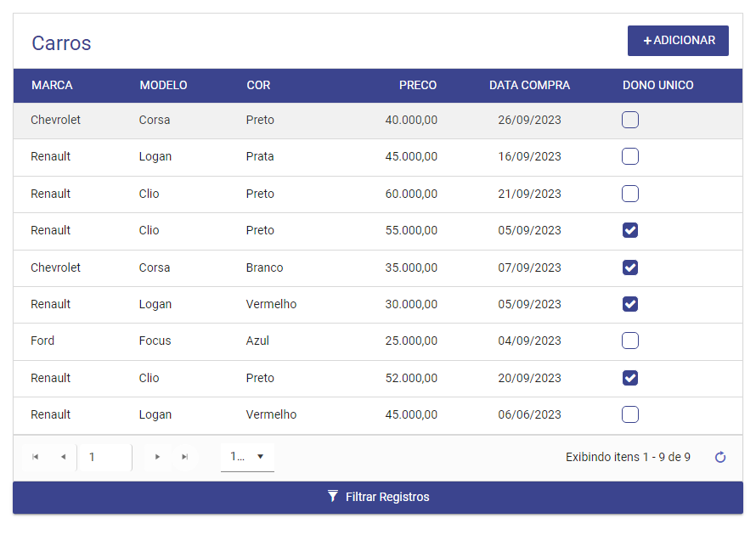Uncheck Dono Unico for the 52.000,00 Clio
This screenshot has height=535, width=756.
pyautogui.click(x=630, y=378)
